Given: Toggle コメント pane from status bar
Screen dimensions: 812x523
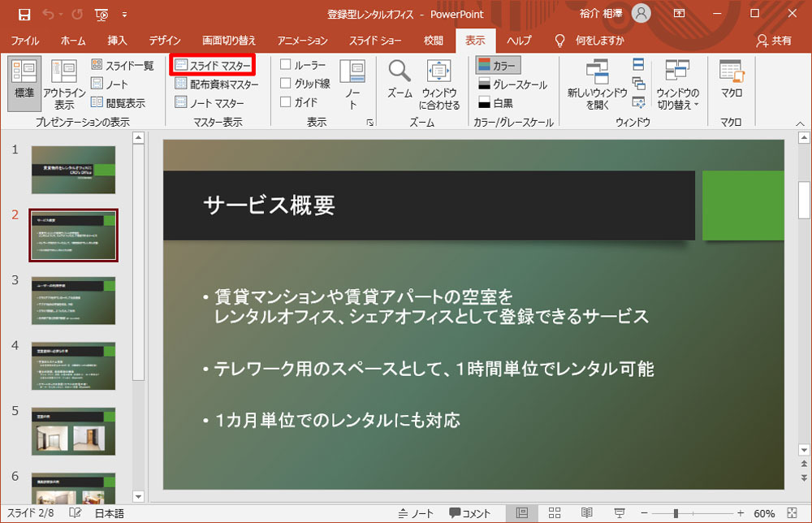Looking at the screenshot, I should [x=469, y=513].
